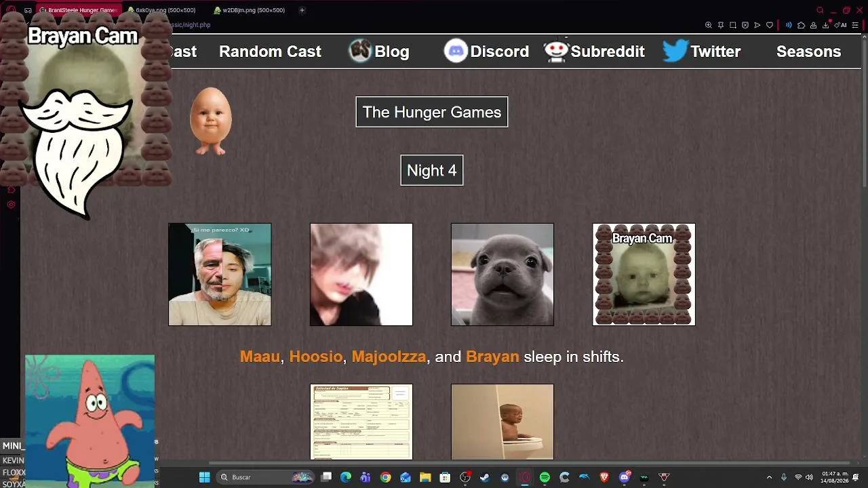Open the notifications bell icon
Image resolution: width=868 pixels, height=488 pixels.
click(x=856, y=477)
